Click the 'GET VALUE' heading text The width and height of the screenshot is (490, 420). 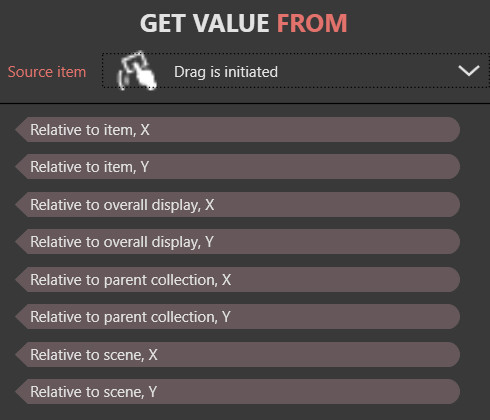(204, 23)
